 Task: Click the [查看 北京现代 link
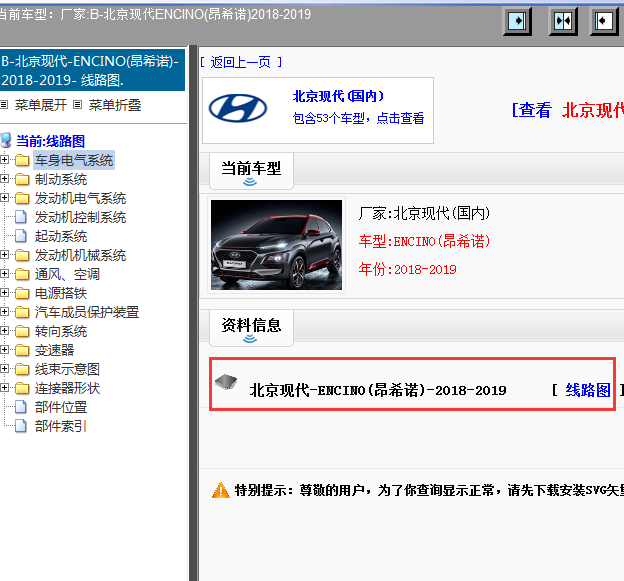coord(567,110)
